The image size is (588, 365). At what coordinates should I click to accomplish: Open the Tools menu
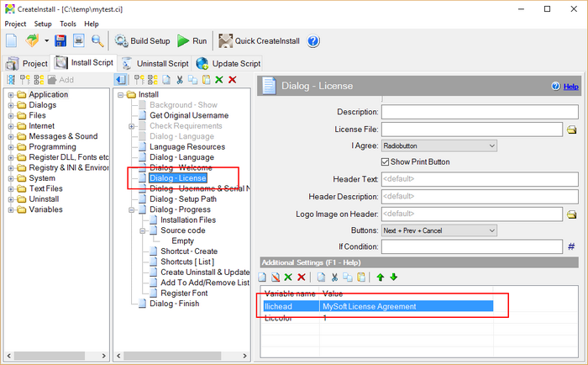[x=68, y=24]
